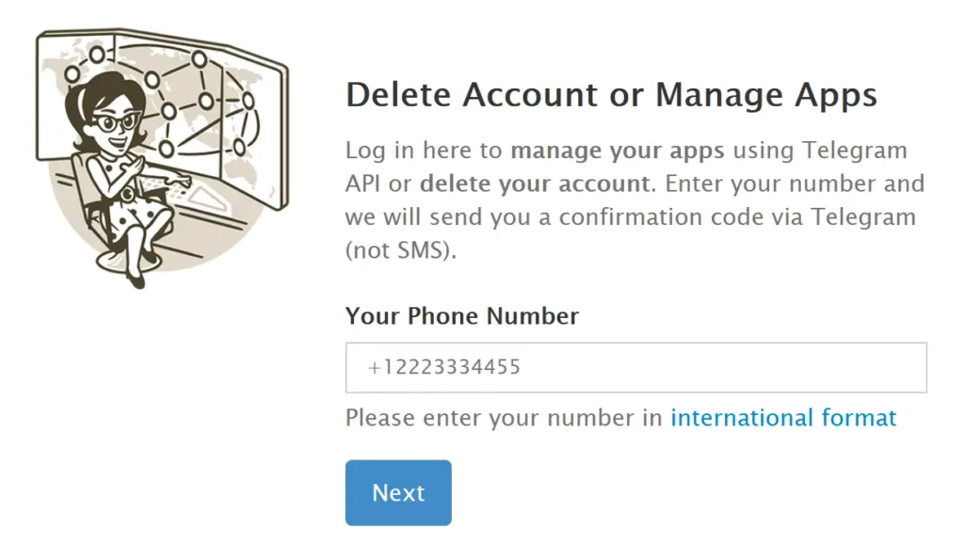Click the Delete Account or Manage Apps heading

click(x=611, y=95)
